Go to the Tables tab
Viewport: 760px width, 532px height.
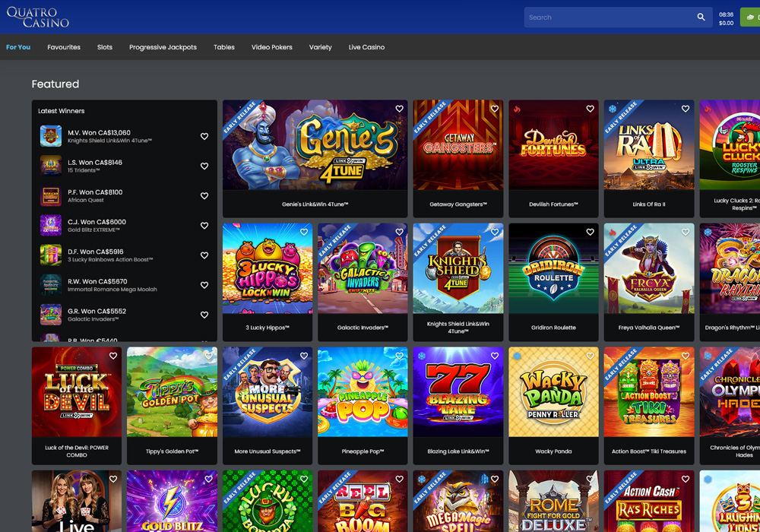pos(224,47)
